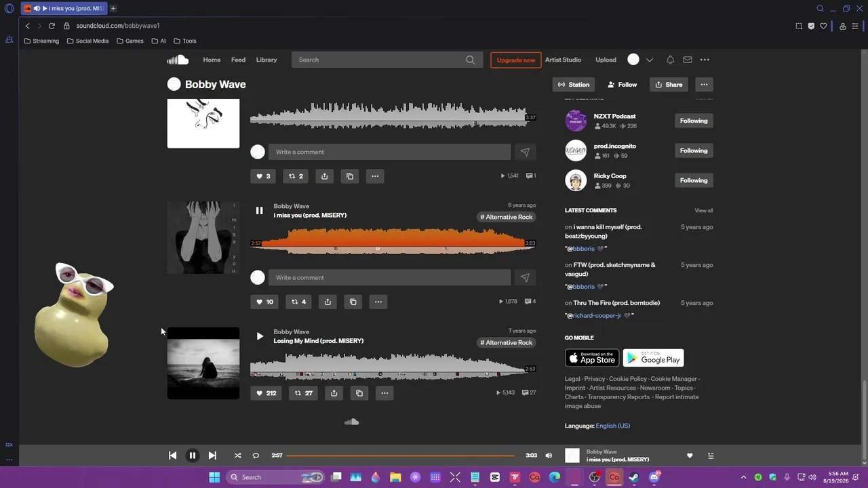Change language from English (US)
Screen dimensions: 868x488
point(613,426)
